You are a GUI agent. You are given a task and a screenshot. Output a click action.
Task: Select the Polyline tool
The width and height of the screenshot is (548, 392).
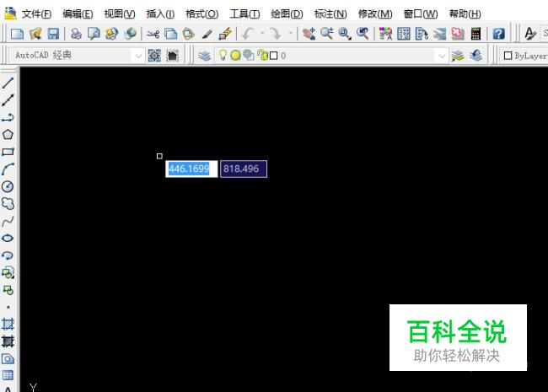click(8, 118)
